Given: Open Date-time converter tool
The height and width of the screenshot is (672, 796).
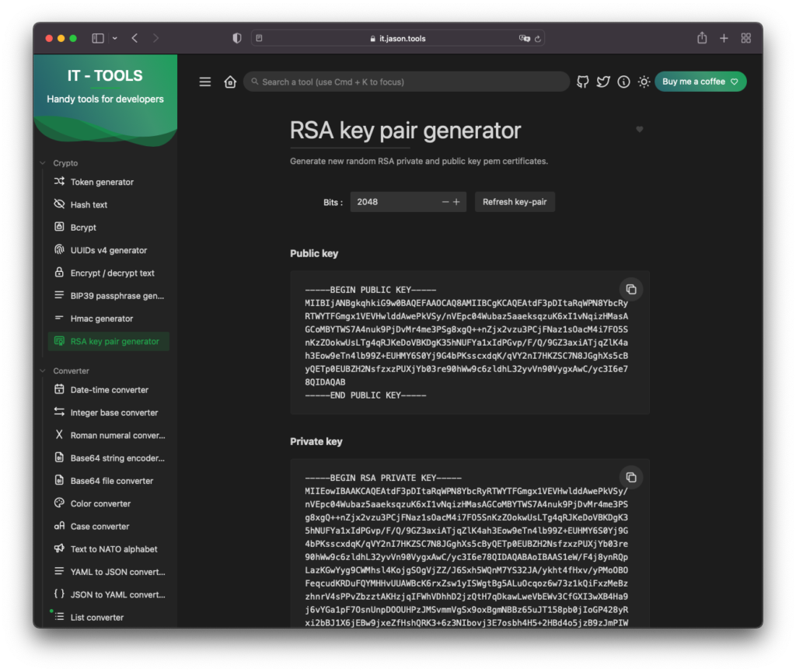Looking at the screenshot, I should (x=109, y=389).
